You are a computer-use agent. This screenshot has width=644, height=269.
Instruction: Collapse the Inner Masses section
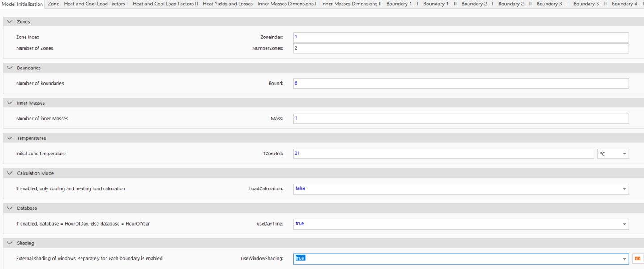[x=10, y=103]
